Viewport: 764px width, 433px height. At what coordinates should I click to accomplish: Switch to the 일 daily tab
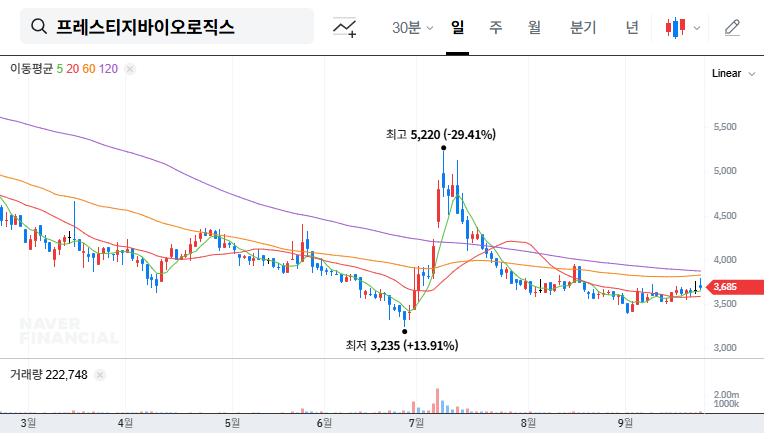pyautogui.click(x=457, y=27)
